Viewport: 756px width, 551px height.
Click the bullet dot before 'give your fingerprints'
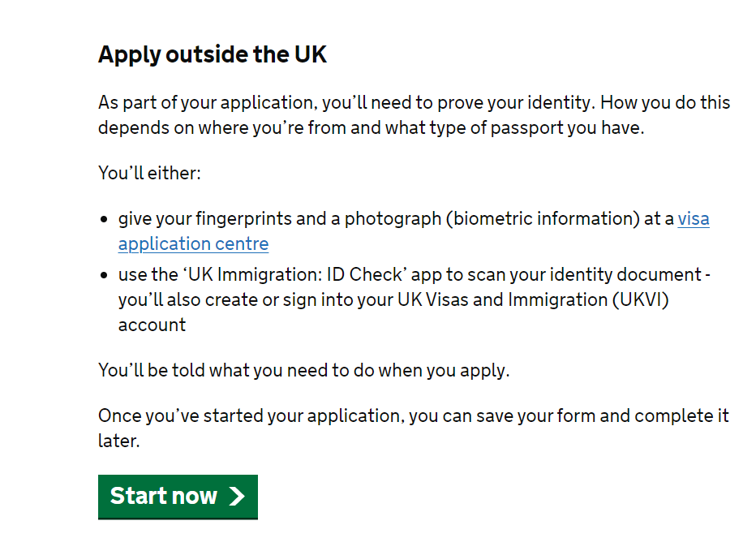[x=104, y=220]
